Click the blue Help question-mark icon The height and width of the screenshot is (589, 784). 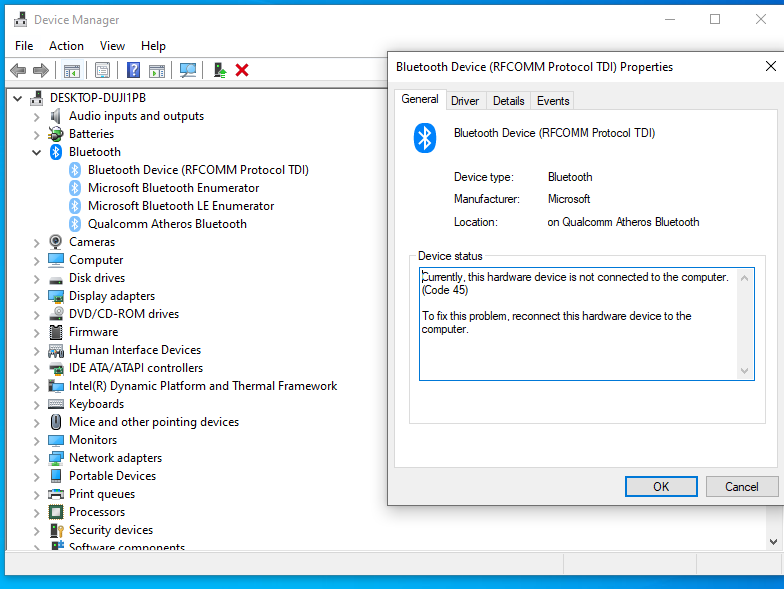pos(134,70)
